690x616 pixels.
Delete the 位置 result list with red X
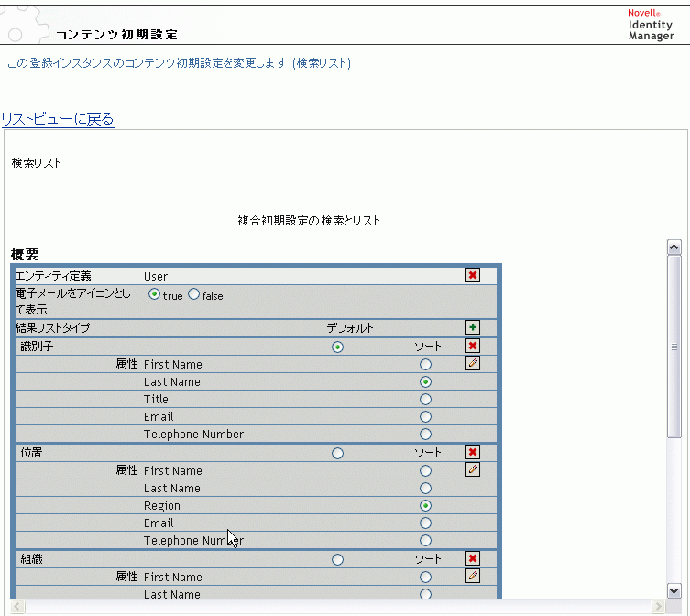pyautogui.click(x=473, y=452)
